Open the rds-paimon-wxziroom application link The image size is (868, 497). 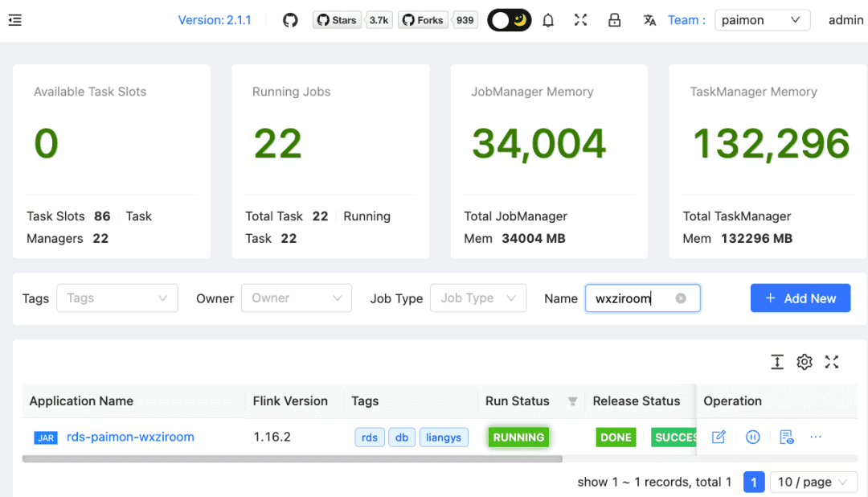[130, 437]
